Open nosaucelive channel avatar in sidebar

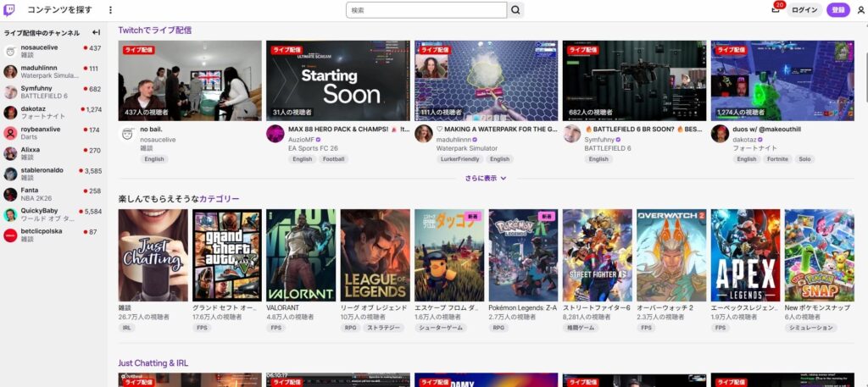point(10,52)
